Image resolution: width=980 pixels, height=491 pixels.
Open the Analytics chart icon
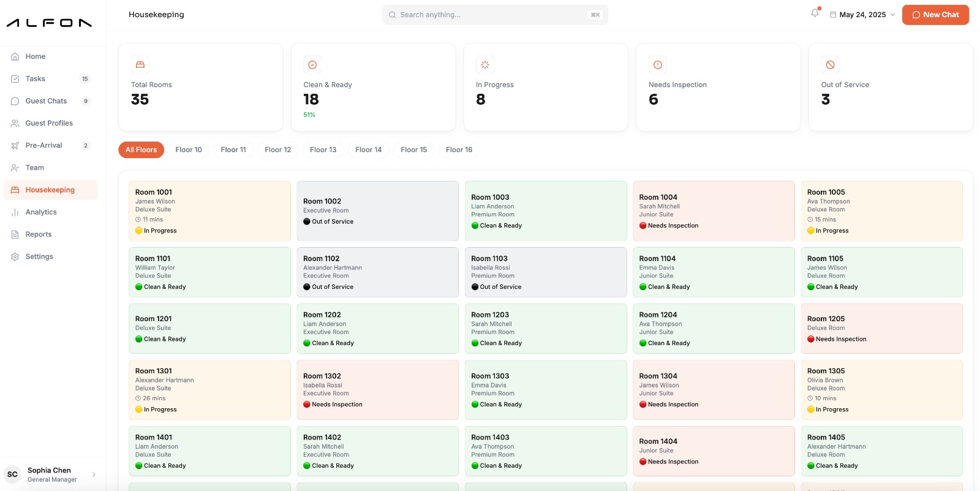pyautogui.click(x=15, y=212)
